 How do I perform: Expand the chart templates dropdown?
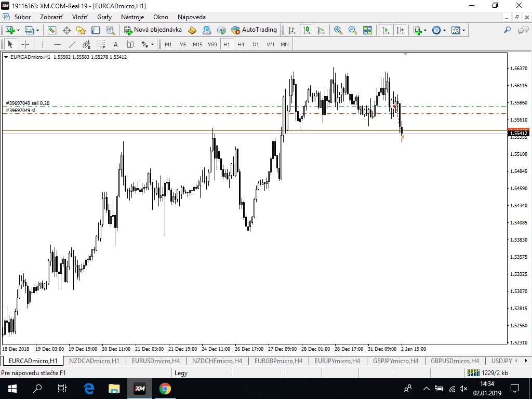463,30
